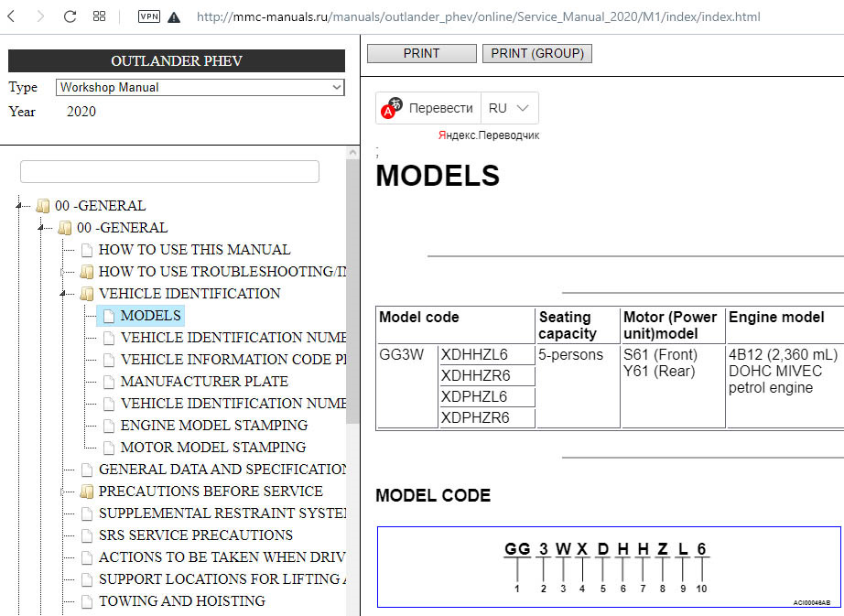844x616 pixels.
Task: Click TOWING AND HOISTING page icon
Action: (x=87, y=601)
